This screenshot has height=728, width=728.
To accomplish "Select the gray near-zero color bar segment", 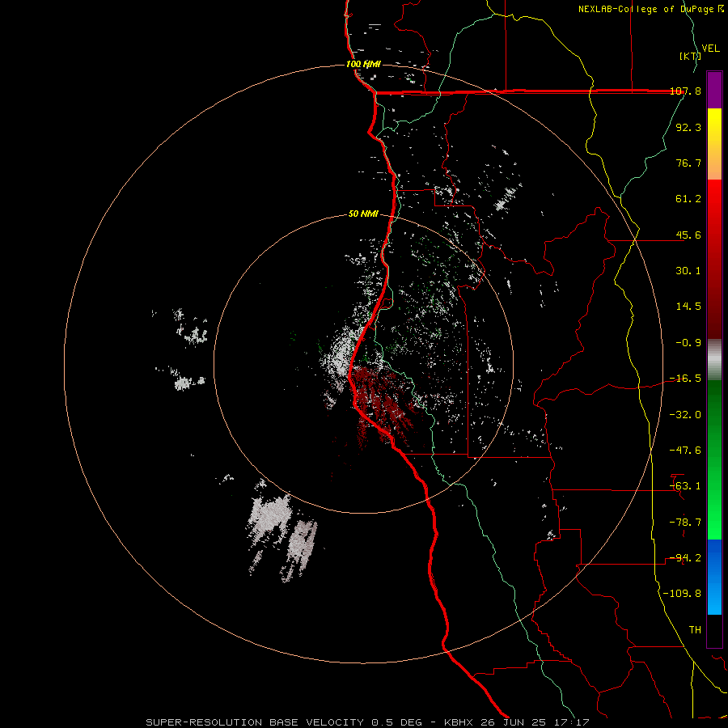I will [714, 360].
